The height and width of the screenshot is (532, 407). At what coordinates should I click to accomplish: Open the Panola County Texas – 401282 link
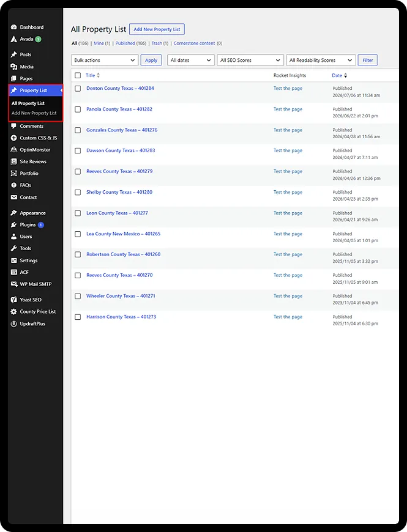point(119,109)
